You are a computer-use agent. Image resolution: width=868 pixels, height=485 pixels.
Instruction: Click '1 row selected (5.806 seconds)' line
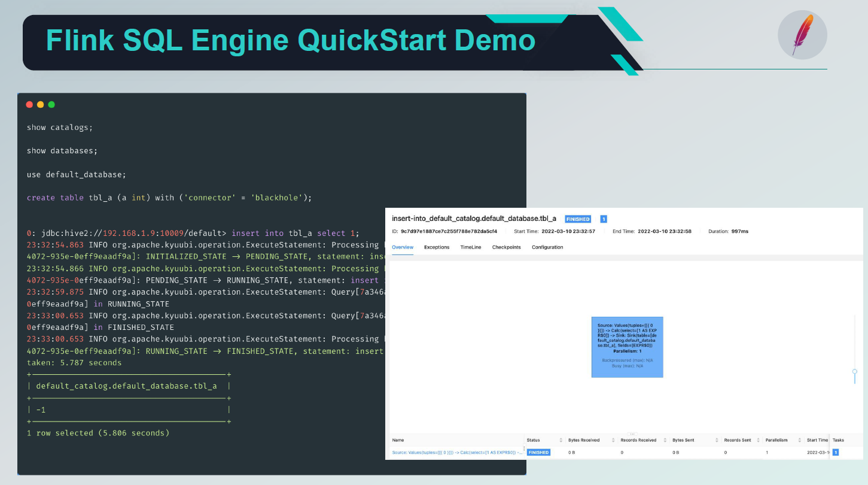pyautogui.click(x=98, y=433)
